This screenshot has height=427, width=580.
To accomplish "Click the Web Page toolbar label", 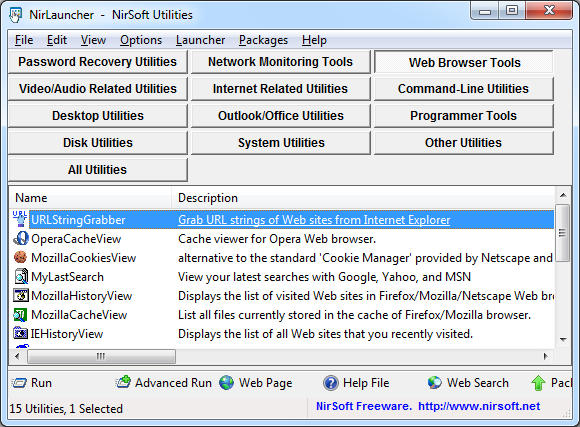I will click(266, 383).
